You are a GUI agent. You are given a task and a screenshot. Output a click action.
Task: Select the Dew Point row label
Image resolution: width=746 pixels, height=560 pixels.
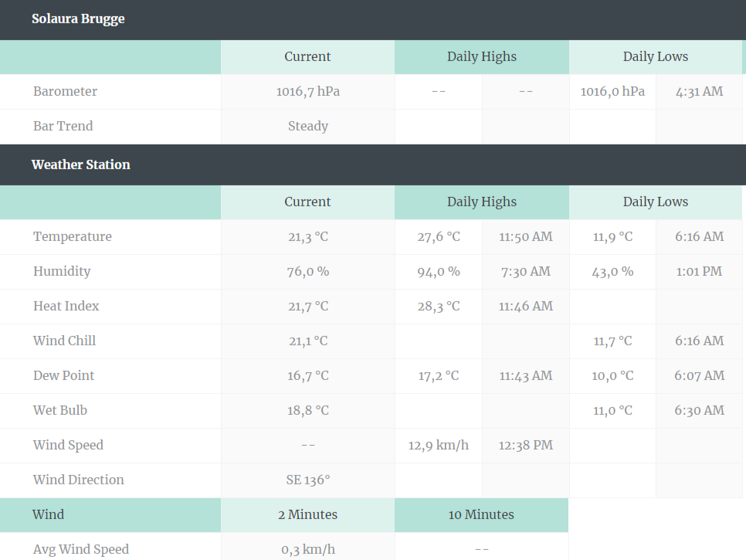(64, 375)
